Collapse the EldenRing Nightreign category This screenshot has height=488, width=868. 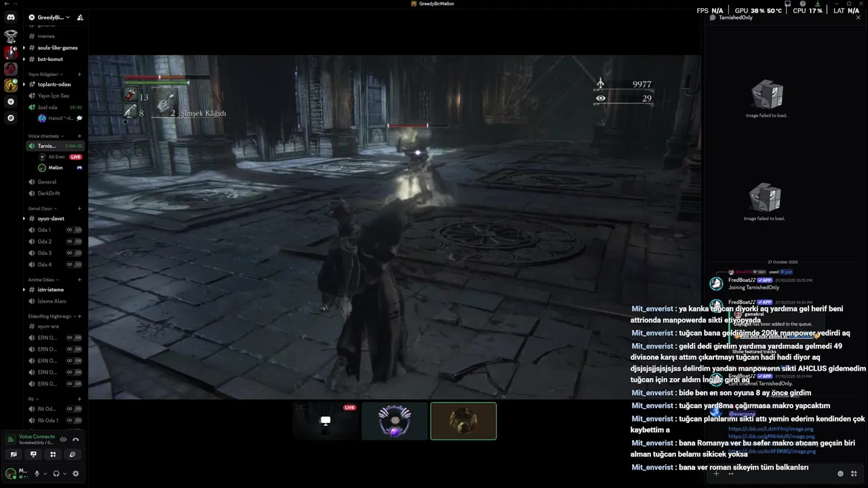pyautogui.click(x=51, y=317)
